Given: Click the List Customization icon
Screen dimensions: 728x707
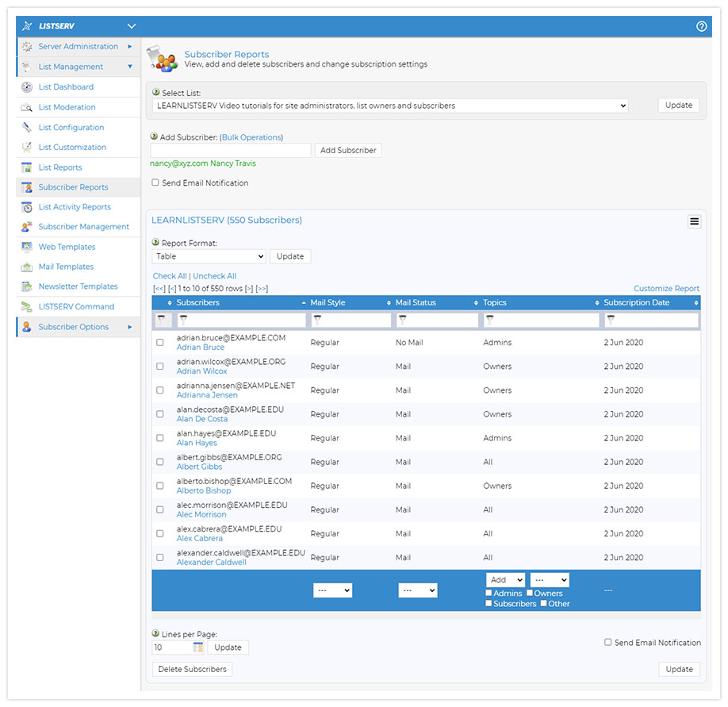Looking at the screenshot, I should (x=27, y=148).
